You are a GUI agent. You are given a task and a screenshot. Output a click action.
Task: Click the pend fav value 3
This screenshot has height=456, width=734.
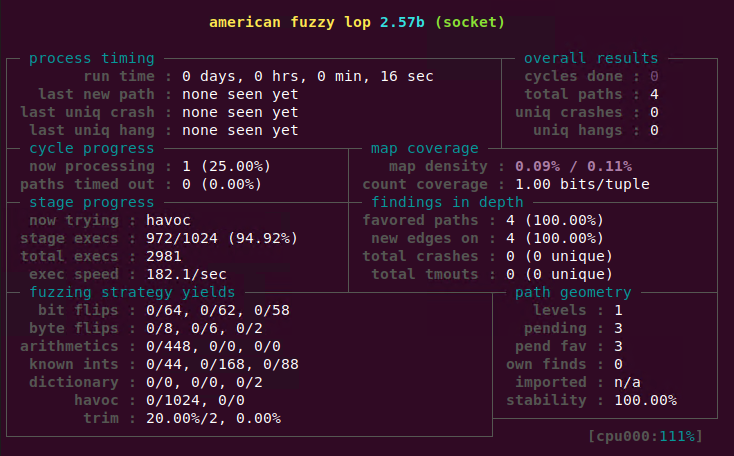(x=618, y=346)
